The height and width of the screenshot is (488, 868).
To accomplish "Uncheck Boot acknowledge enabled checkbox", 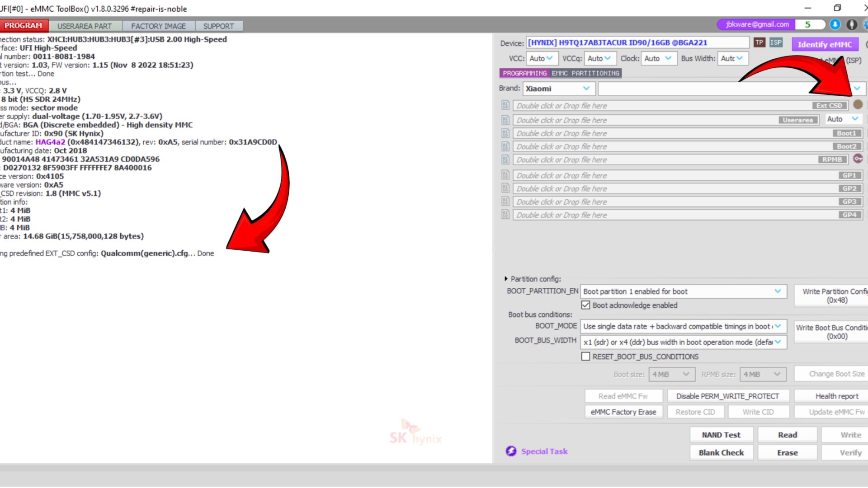I will pyautogui.click(x=585, y=305).
